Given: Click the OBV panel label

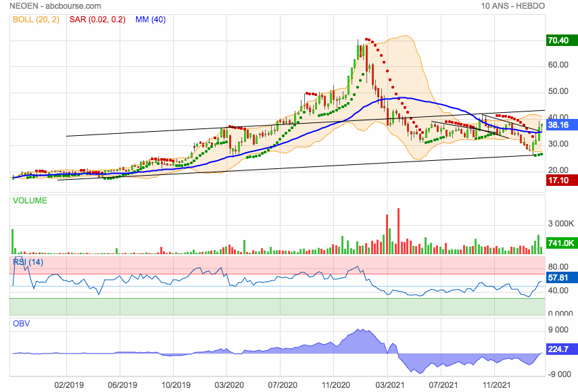Looking at the screenshot, I should tap(22, 324).
